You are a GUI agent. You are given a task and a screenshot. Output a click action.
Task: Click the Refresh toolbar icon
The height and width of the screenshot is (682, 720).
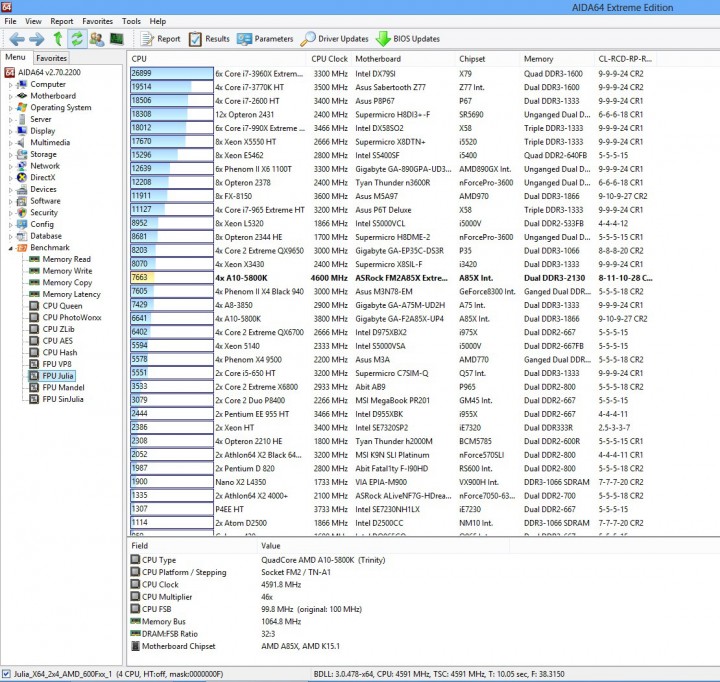[77, 39]
